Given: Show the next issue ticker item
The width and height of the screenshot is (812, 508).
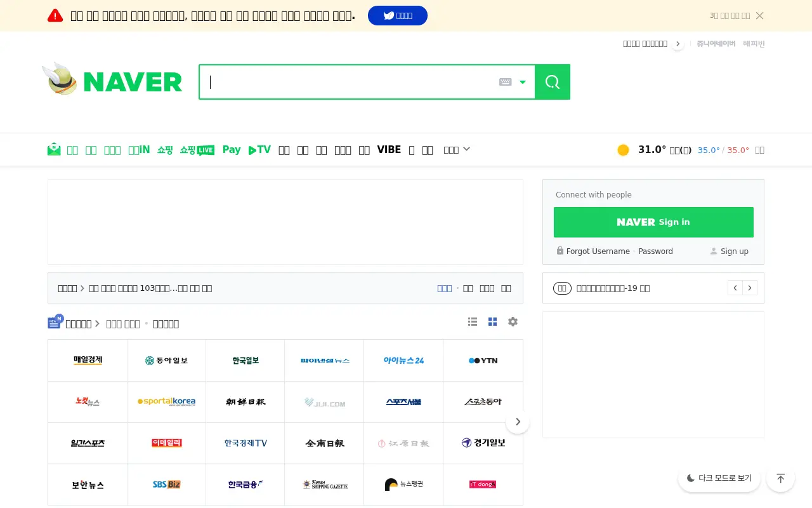Looking at the screenshot, I should pos(750,288).
